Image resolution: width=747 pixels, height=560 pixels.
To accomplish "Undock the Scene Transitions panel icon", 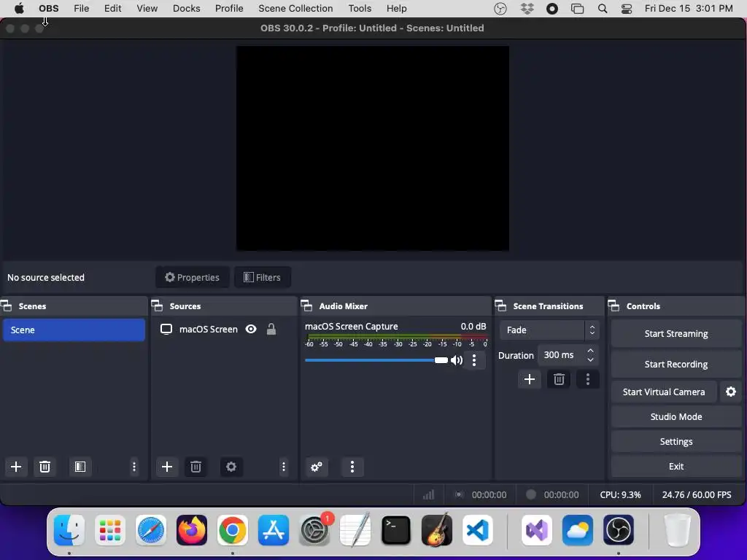I will pos(500,306).
